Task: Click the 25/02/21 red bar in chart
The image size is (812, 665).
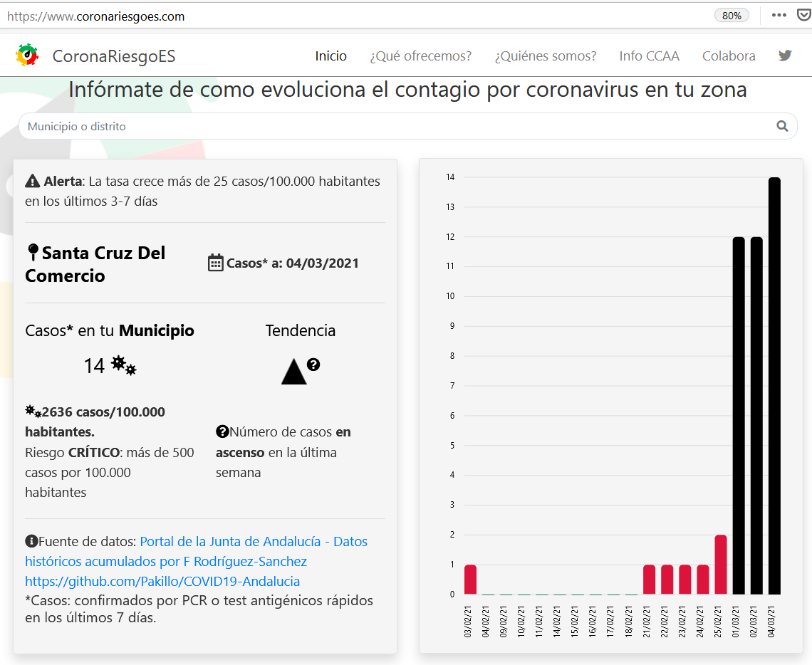Action: click(x=720, y=565)
